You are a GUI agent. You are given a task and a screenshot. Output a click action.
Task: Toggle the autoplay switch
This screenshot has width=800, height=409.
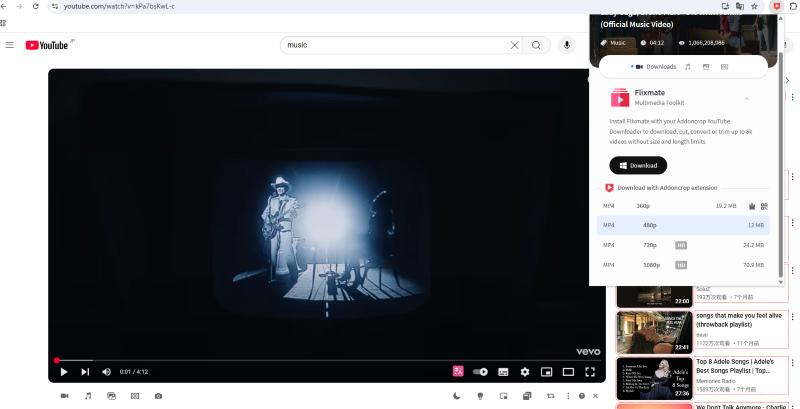pyautogui.click(x=480, y=372)
